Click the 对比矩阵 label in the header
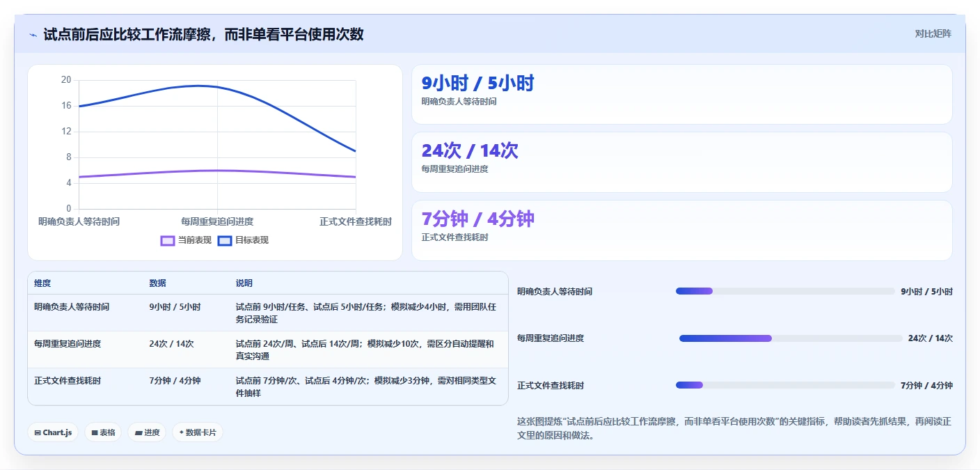The width and height of the screenshot is (980, 470). click(933, 33)
